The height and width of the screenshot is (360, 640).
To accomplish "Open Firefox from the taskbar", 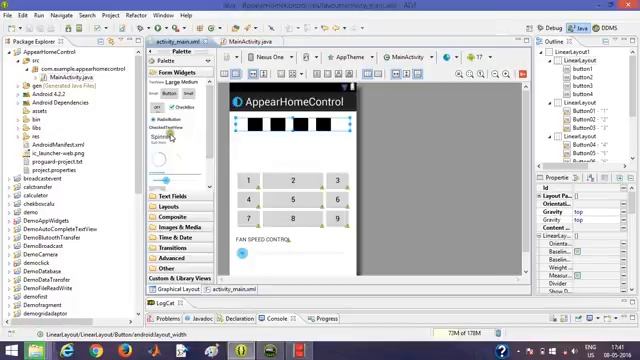I will (x=125, y=351).
